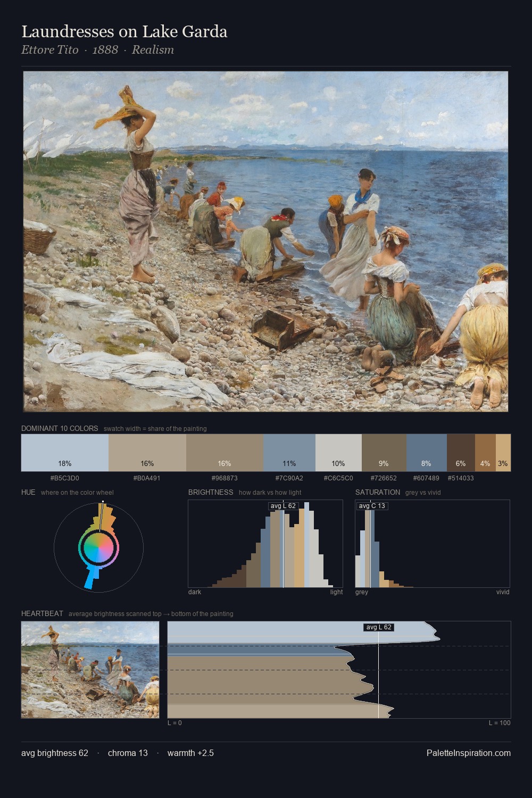Click 'avg brightness 62' in the footer
This screenshot has width=532, height=798.
[55, 753]
